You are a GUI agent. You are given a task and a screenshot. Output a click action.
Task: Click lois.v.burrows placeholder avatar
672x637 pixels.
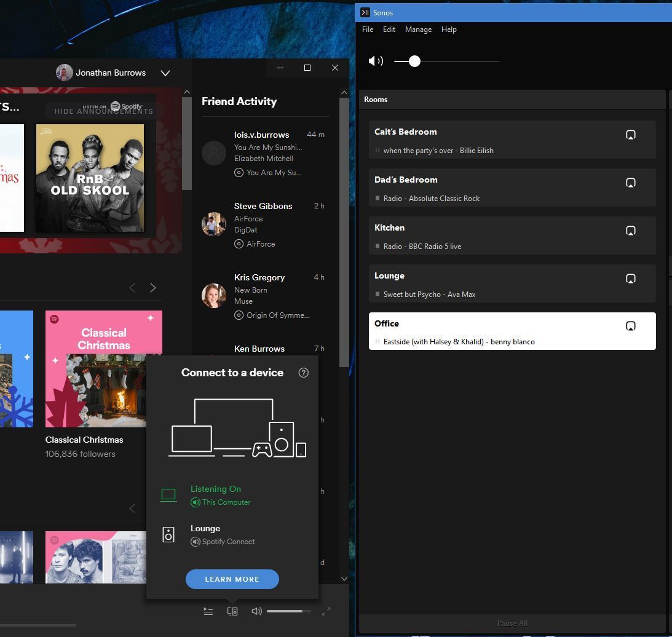[x=214, y=153]
